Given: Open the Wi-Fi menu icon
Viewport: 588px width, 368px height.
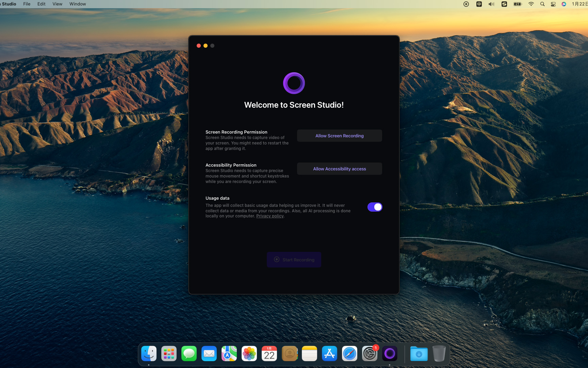Looking at the screenshot, I should tap(531, 4).
